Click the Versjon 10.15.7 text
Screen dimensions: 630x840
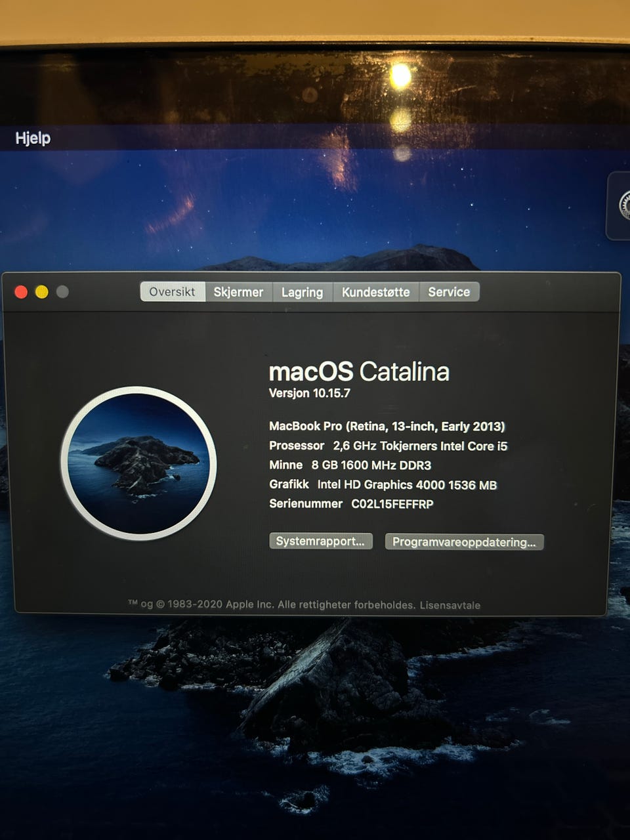point(310,393)
